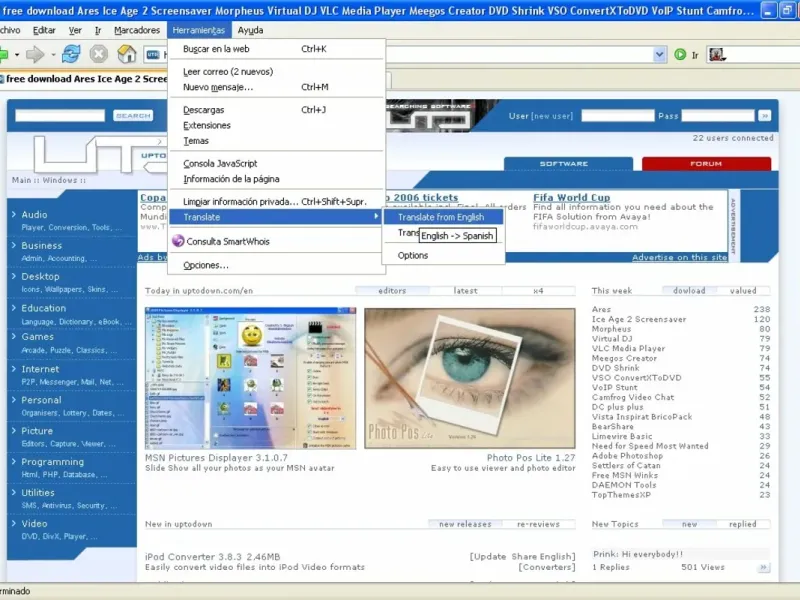Choose Consulta SmartWhois entry

pos(276,241)
